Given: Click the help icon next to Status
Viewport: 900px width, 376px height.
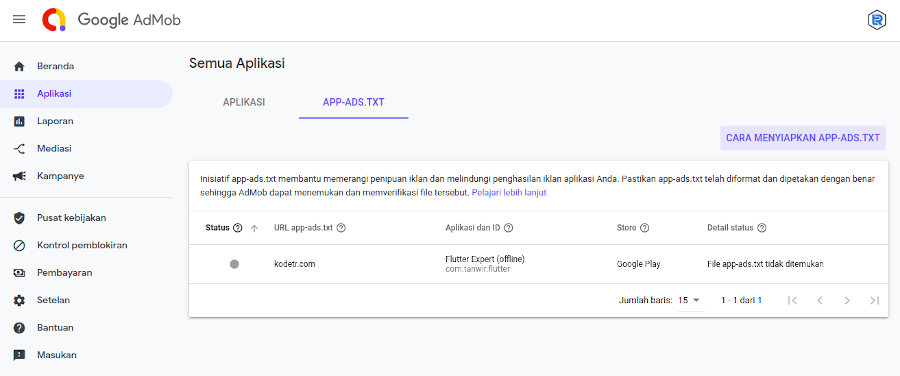Looking at the screenshot, I should point(238,228).
